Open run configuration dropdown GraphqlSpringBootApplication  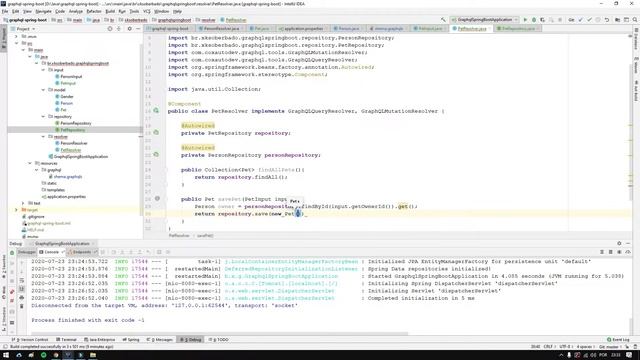484,20
